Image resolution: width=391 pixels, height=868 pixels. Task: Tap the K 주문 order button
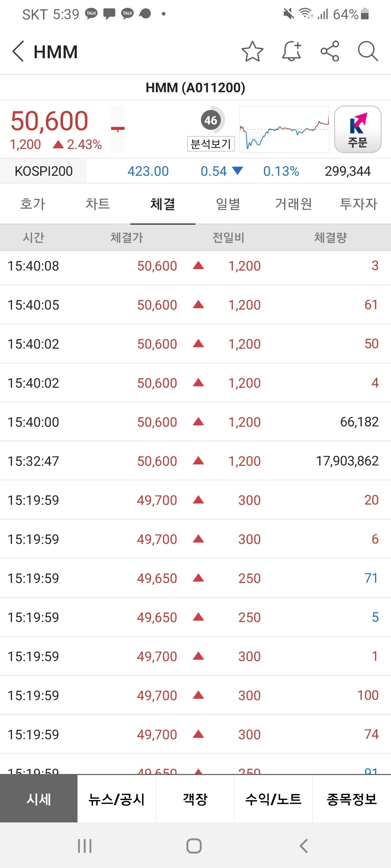point(357,129)
